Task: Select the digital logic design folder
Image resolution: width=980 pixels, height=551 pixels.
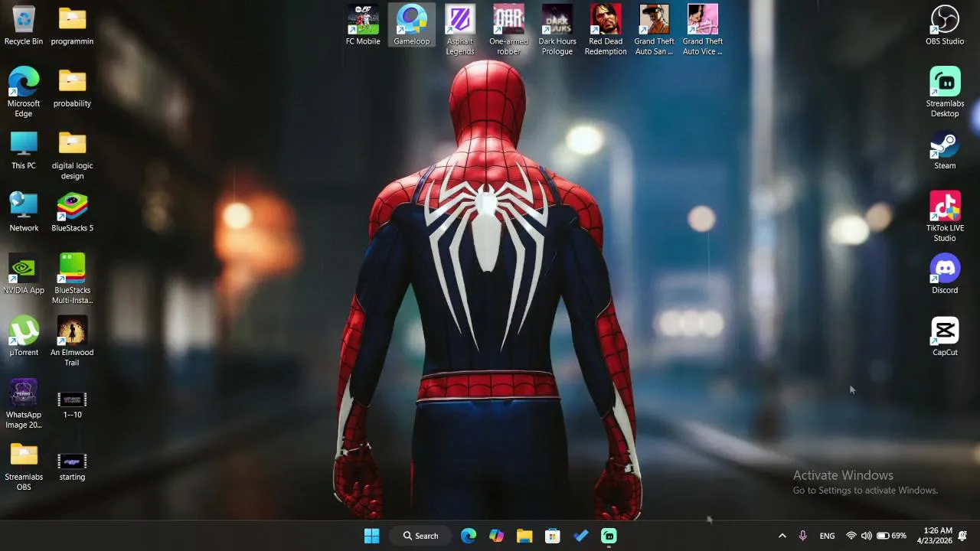Action: pos(72,155)
